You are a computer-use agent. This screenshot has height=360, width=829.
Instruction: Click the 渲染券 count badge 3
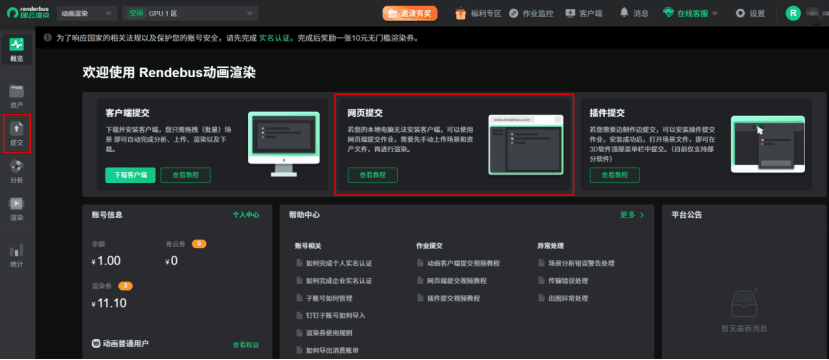coord(125,286)
